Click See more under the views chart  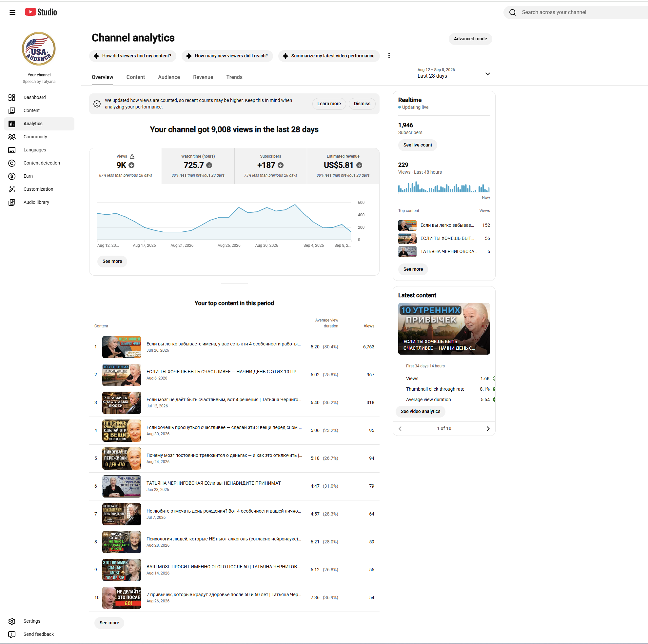pos(112,261)
